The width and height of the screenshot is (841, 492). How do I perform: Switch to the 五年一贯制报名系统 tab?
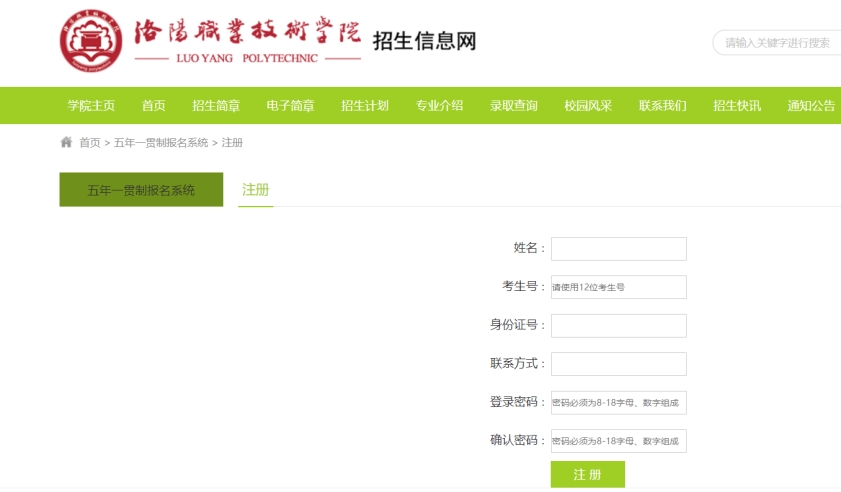point(141,190)
